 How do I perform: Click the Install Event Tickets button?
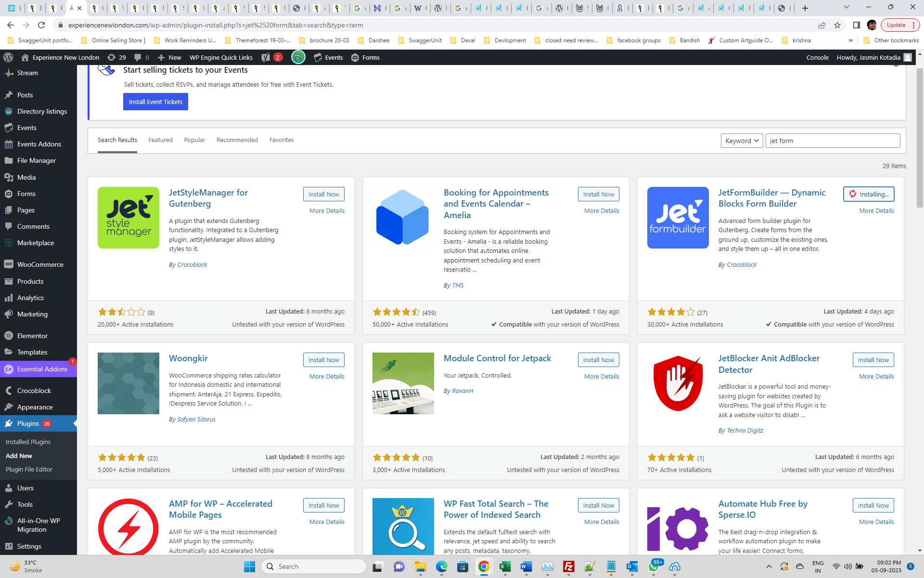(155, 102)
